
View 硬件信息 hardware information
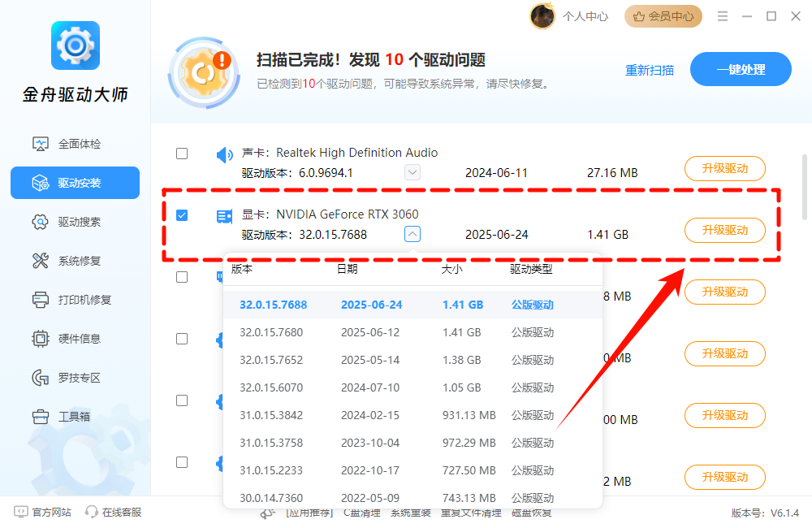point(78,339)
